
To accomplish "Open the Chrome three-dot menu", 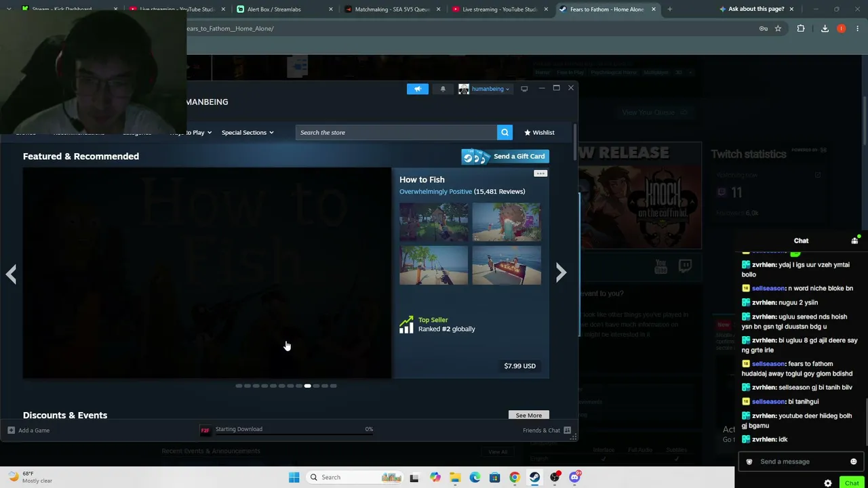I will (858, 28).
